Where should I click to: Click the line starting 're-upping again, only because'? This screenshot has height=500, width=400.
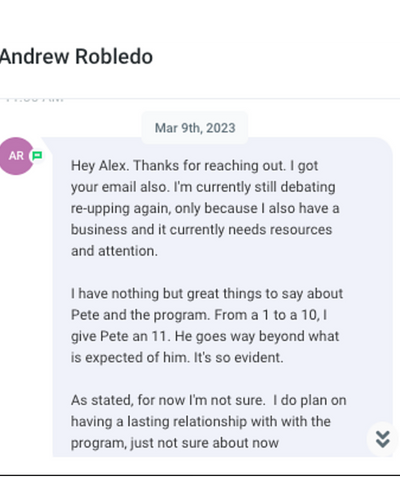pyautogui.click(x=205, y=208)
